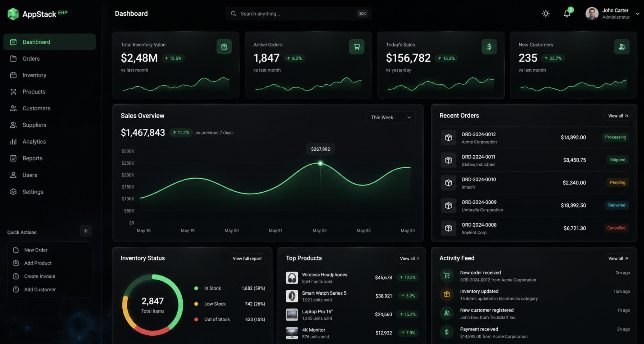
Task: Click the Processing status badge
Action: coord(615,137)
